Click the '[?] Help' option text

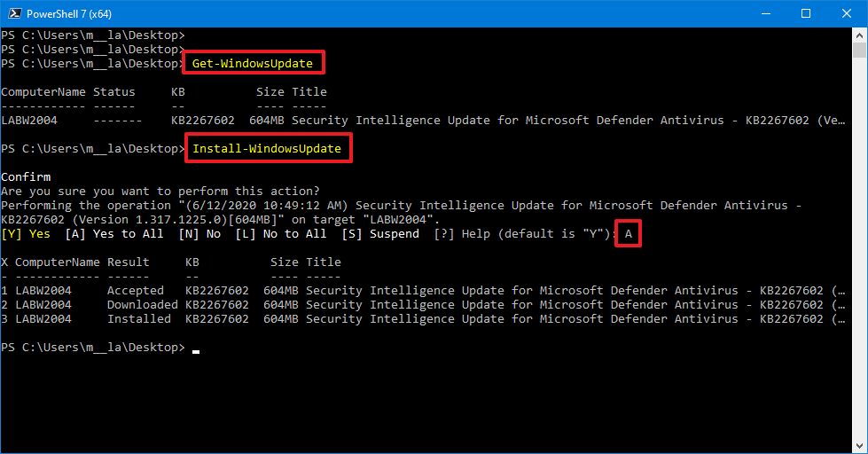[462, 233]
